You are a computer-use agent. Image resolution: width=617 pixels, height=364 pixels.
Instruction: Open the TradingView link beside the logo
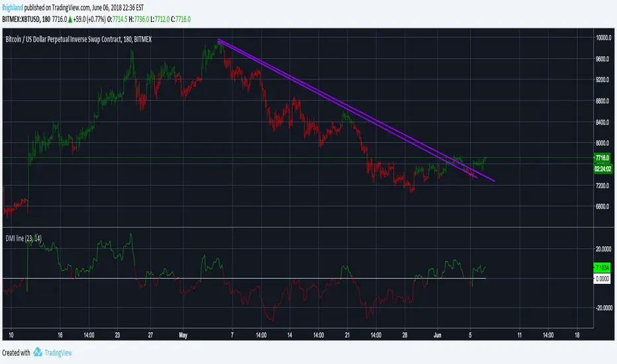(x=58, y=353)
